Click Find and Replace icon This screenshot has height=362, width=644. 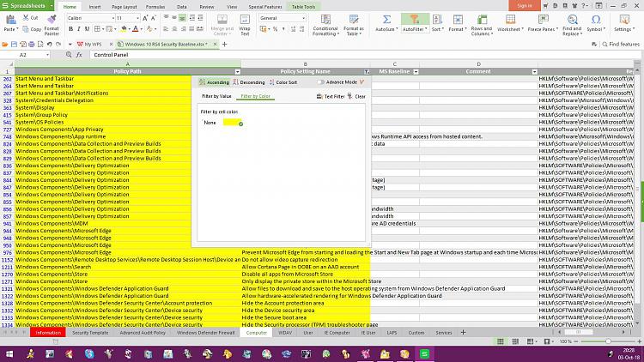tap(572, 19)
